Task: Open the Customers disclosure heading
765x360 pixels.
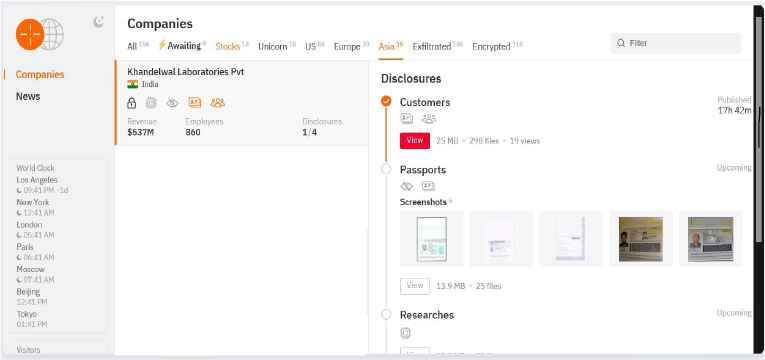Action: [425, 102]
